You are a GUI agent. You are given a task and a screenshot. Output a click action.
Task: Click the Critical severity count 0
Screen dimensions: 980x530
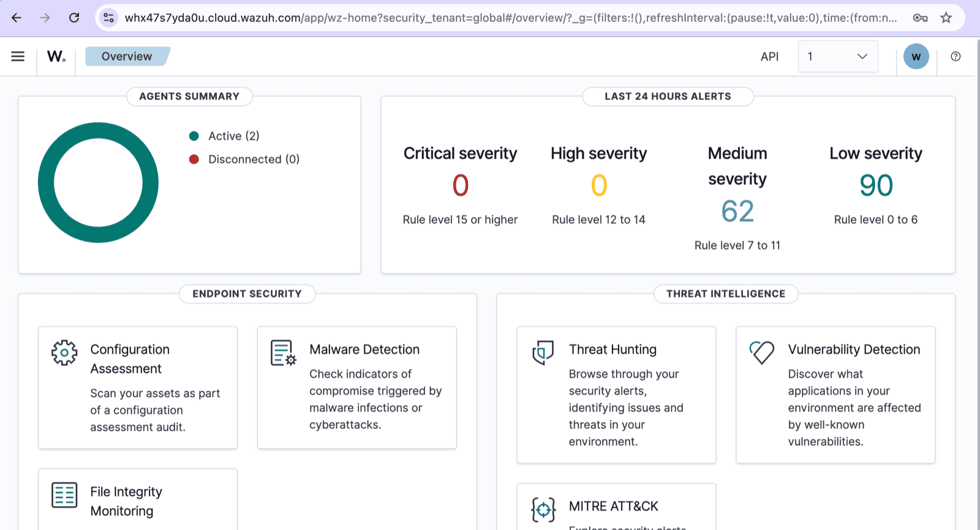coord(461,186)
